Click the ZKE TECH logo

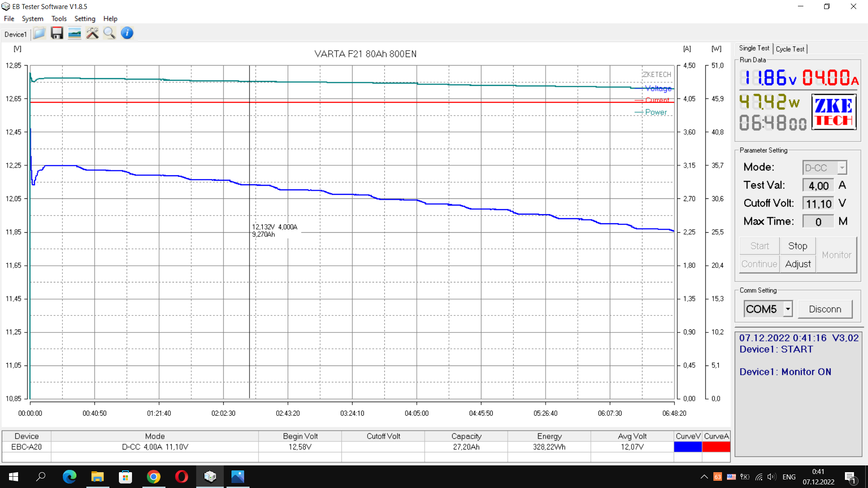pyautogui.click(x=834, y=112)
